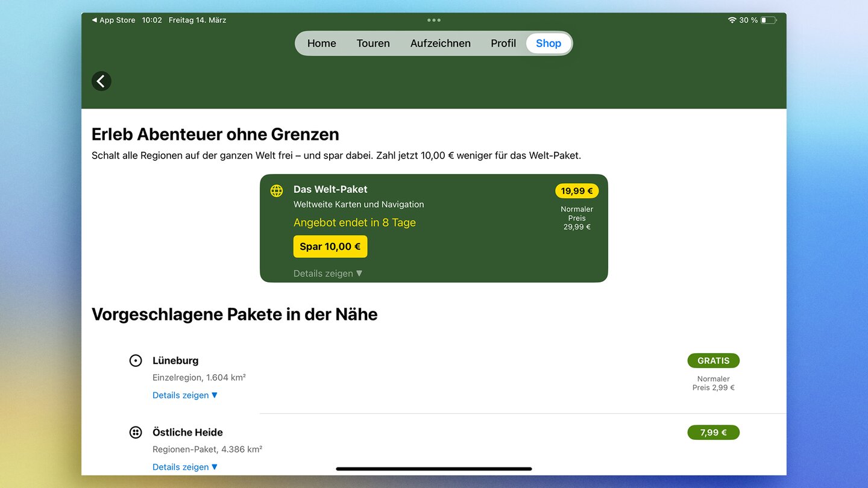Tap the yellow globe icon for Welt-Paket

[x=277, y=191]
